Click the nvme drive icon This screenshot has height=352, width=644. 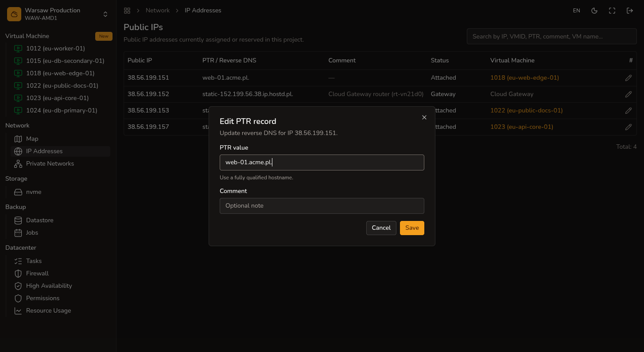(x=18, y=192)
